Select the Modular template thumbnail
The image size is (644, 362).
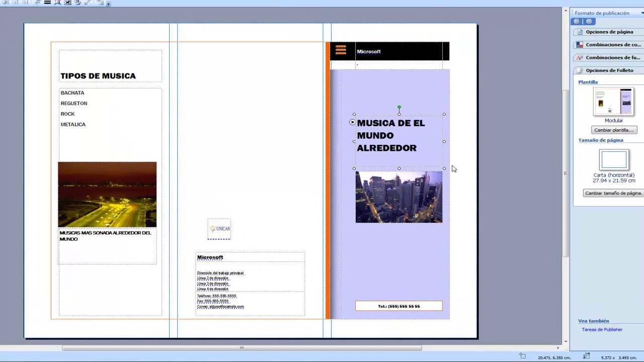(613, 102)
